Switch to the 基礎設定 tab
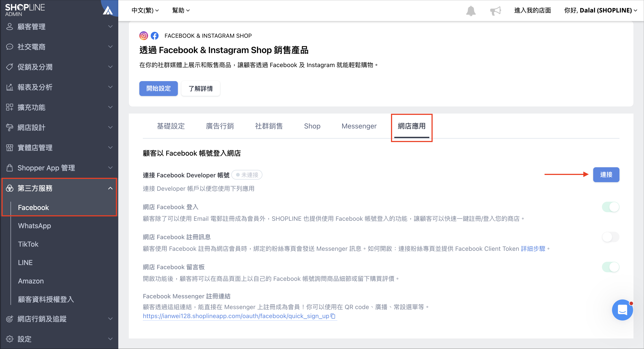The width and height of the screenshot is (644, 349). (171, 126)
